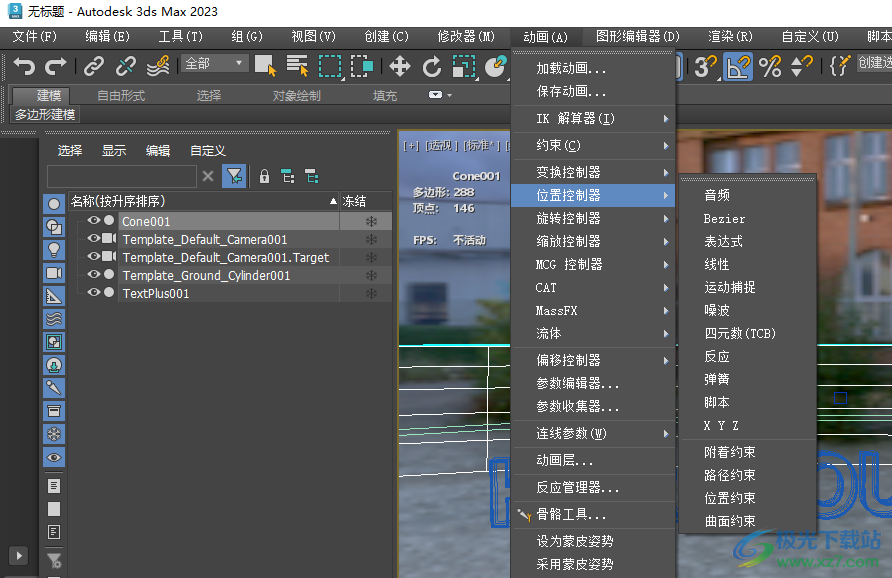Select the Bind to Space Warp tool
The image size is (892, 578).
[158, 67]
